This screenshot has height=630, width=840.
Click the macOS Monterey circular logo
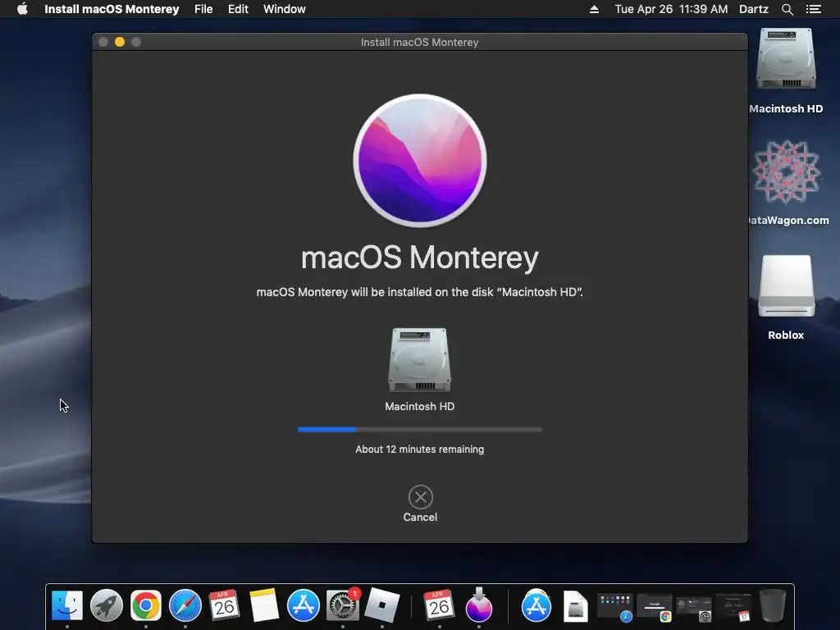pos(420,161)
